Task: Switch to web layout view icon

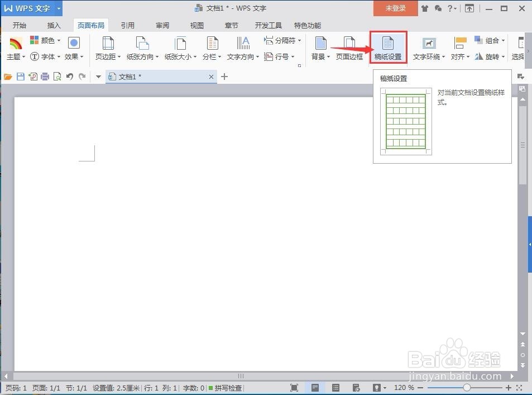Action: point(356,388)
